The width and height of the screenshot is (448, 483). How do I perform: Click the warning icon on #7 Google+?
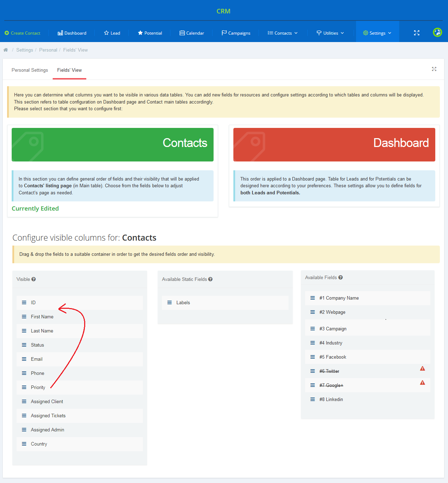(423, 383)
